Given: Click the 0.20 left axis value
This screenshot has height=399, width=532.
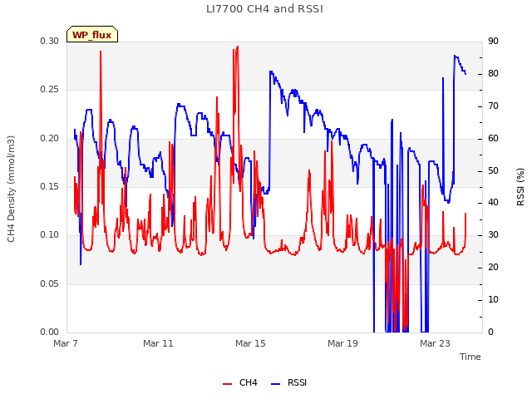Looking at the screenshot, I should 50,139.
